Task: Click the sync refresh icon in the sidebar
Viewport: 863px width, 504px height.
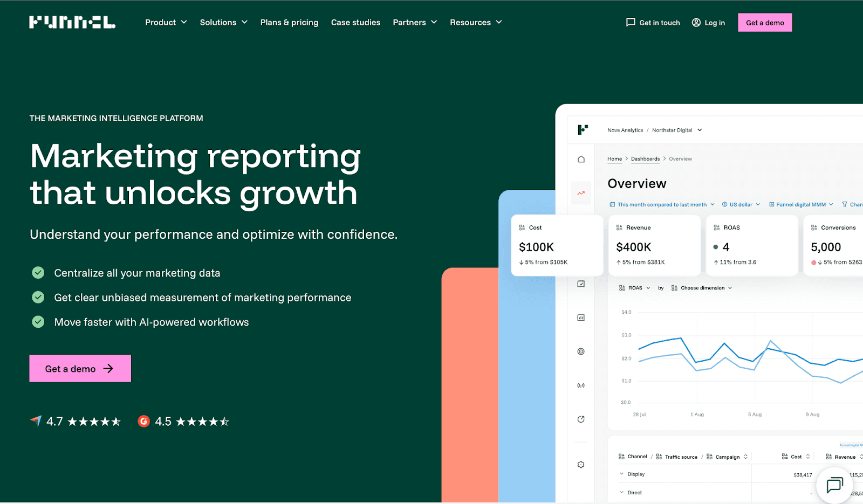Action: tap(581, 419)
